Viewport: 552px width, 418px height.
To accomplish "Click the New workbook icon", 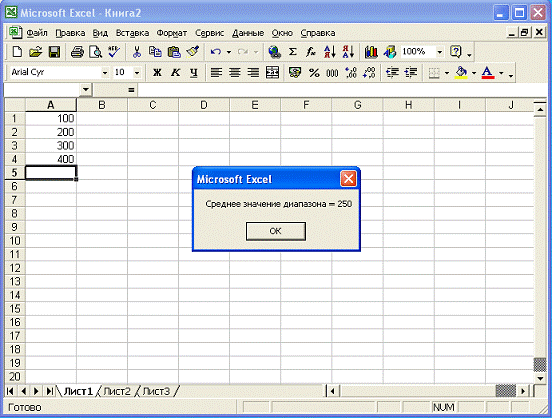I will click(x=17, y=52).
